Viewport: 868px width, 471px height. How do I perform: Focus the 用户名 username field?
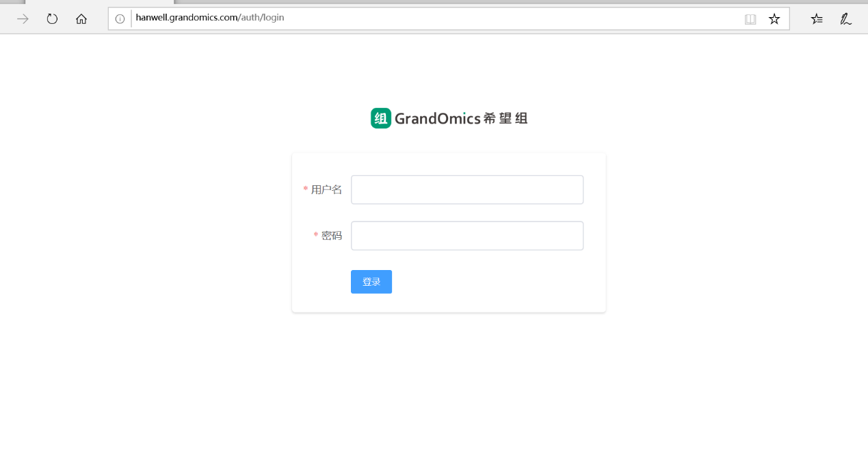click(467, 189)
